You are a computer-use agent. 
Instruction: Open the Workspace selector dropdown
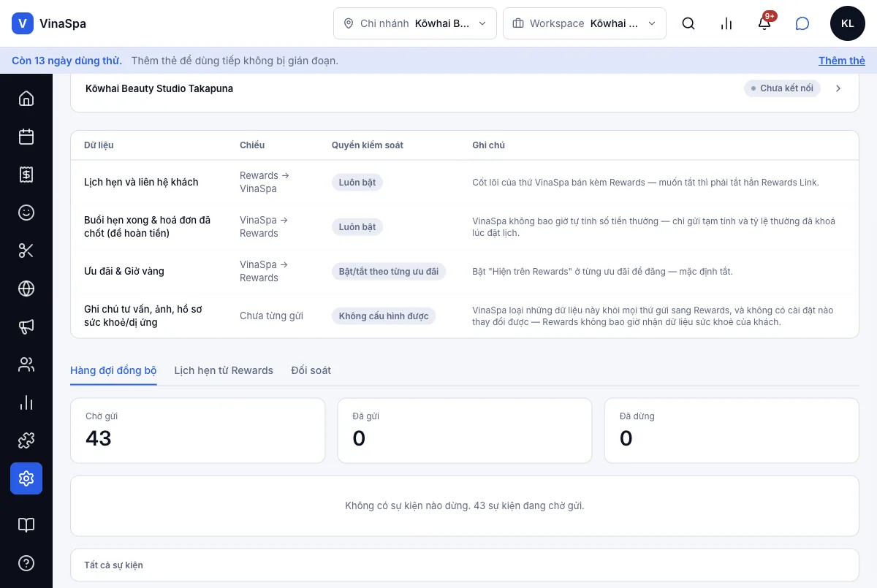[585, 23]
